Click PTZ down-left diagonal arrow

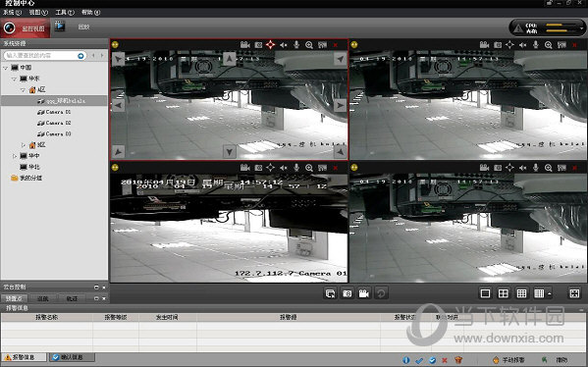coord(118,151)
